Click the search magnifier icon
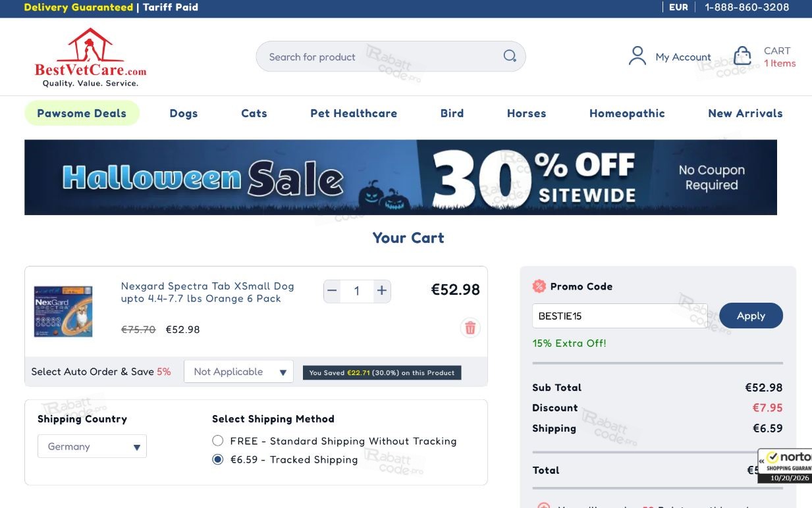 510,57
